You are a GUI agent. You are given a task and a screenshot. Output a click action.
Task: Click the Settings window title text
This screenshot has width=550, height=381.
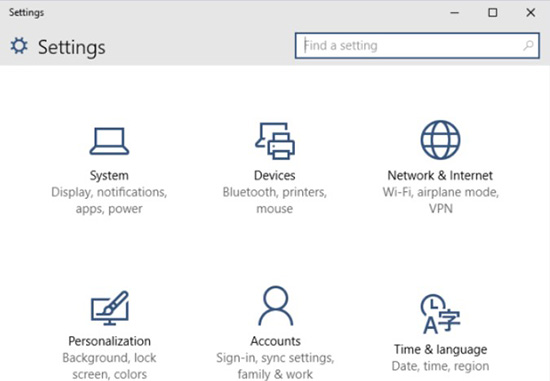click(x=26, y=13)
